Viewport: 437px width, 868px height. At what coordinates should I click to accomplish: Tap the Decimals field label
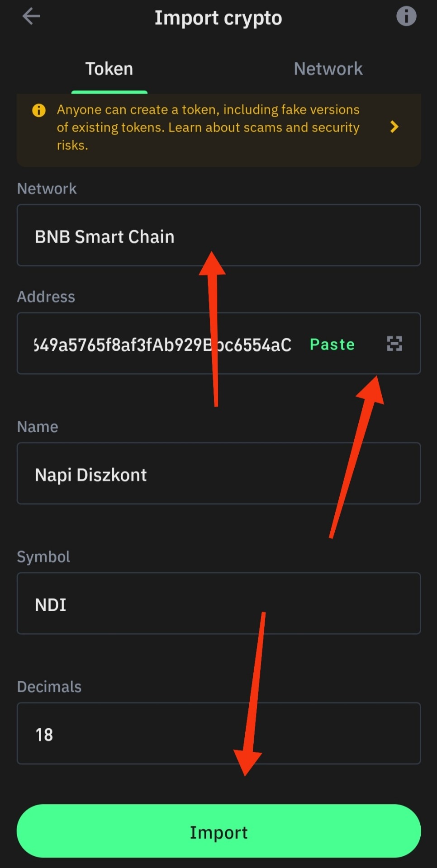49,687
